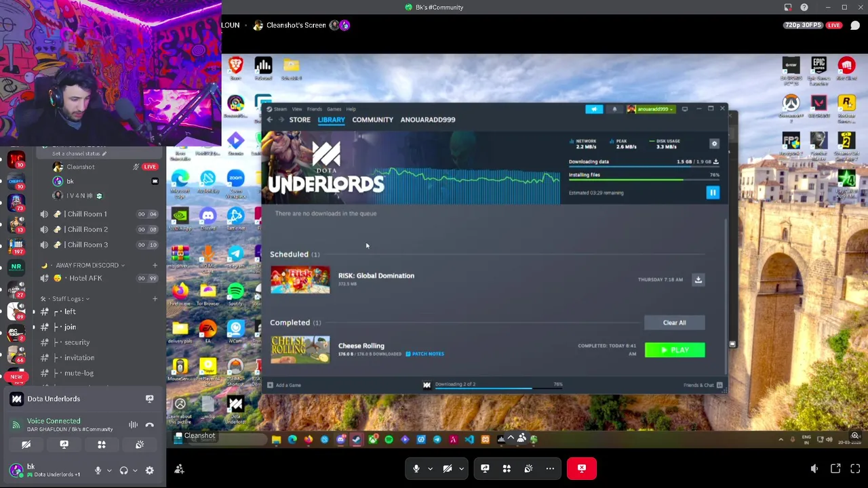Invite friends to stream icon
This screenshot has height=488, width=868.
(179, 469)
